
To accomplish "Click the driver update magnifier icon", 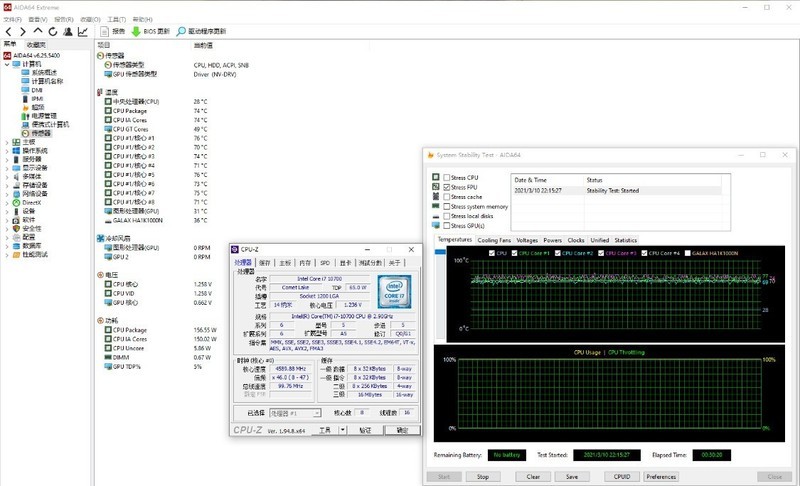I will coord(182,32).
